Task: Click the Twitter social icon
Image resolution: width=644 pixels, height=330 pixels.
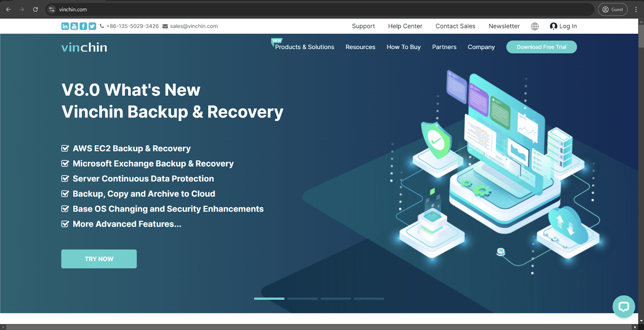Action: point(92,26)
